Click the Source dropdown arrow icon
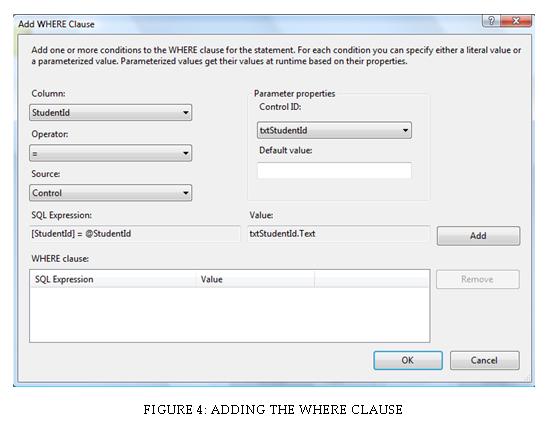The height and width of the screenshot is (424, 549). 186,193
